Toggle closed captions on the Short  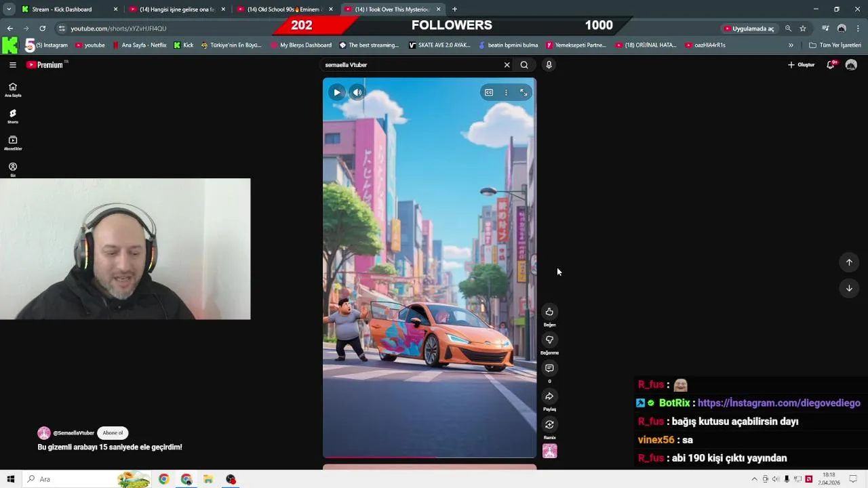(489, 92)
